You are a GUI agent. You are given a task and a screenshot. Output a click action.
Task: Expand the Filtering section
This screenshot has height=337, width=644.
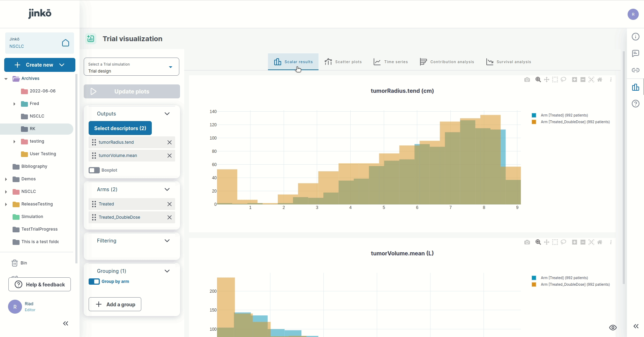pos(167,241)
